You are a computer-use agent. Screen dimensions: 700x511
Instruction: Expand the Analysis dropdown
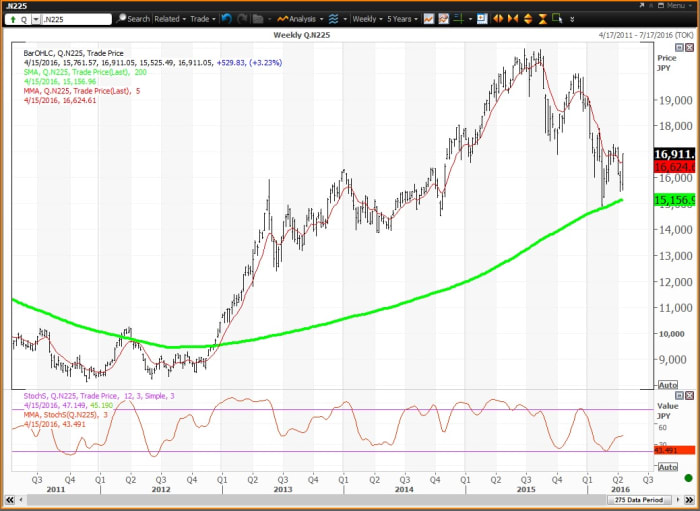coord(309,18)
